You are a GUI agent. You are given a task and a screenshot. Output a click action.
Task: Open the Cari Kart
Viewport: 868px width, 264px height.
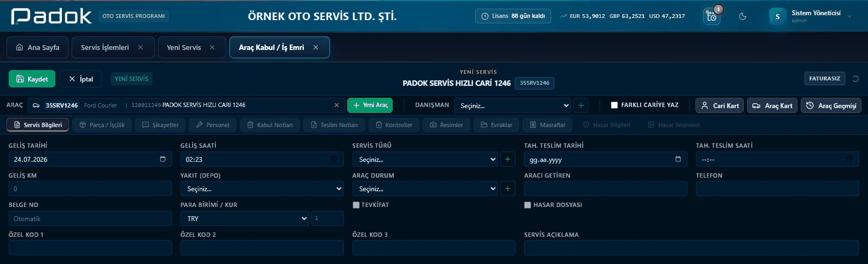[719, 105]
